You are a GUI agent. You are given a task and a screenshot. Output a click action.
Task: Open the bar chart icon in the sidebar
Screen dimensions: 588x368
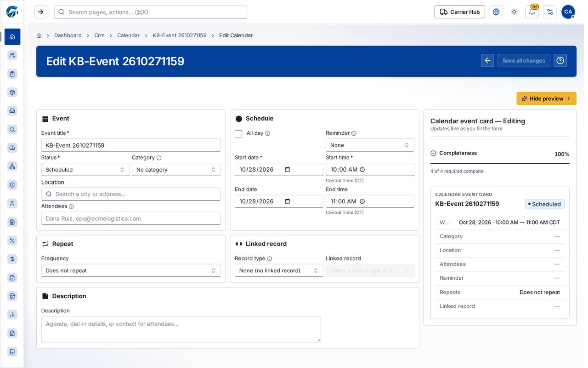click(12, 315)
